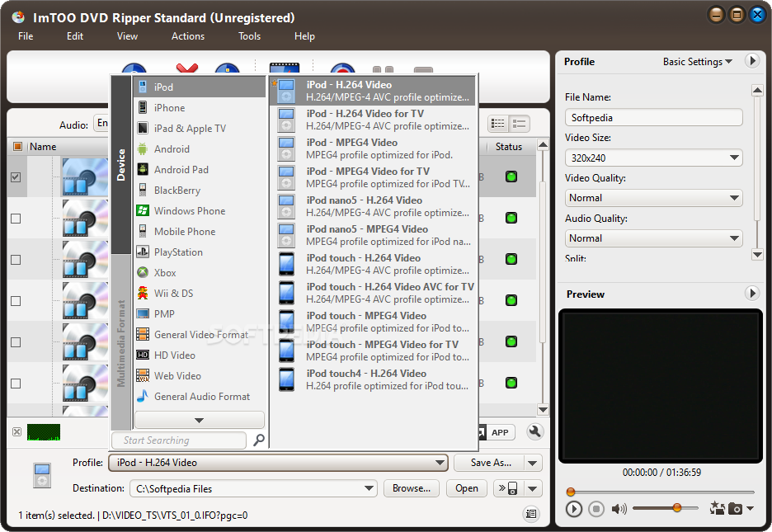
Task: Click the Open destination button
Action: (466, 488)
